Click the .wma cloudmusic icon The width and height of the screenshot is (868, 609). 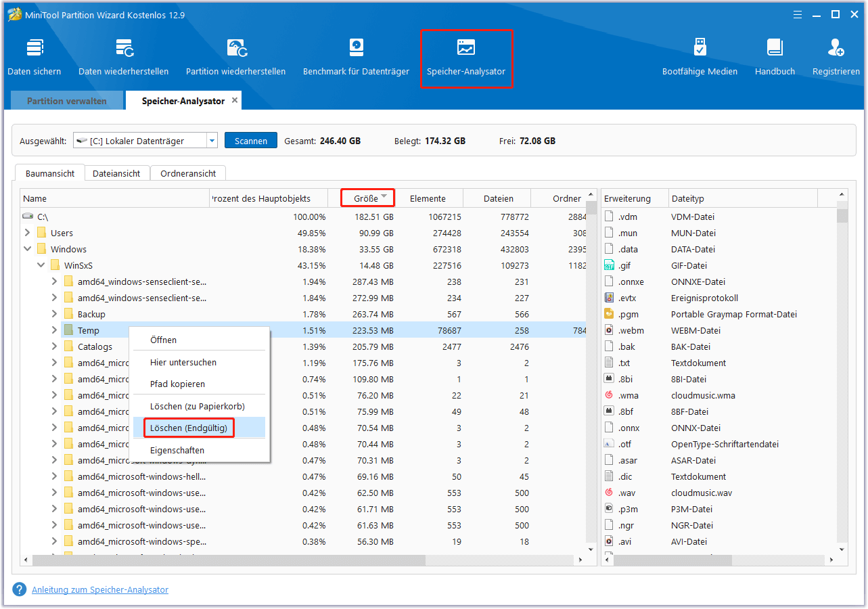pyautogui.click(x=609, y=395)
